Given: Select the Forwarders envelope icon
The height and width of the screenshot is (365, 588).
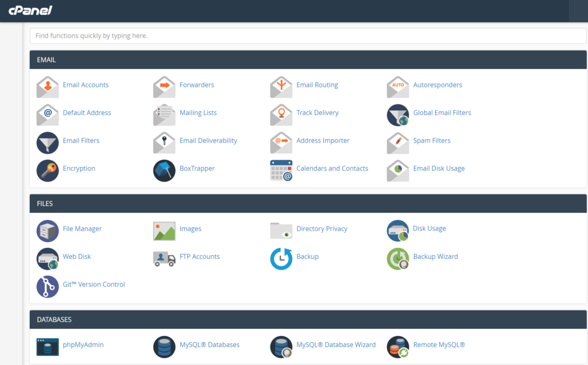Looking at the screenshot, I should coord(164,87).
